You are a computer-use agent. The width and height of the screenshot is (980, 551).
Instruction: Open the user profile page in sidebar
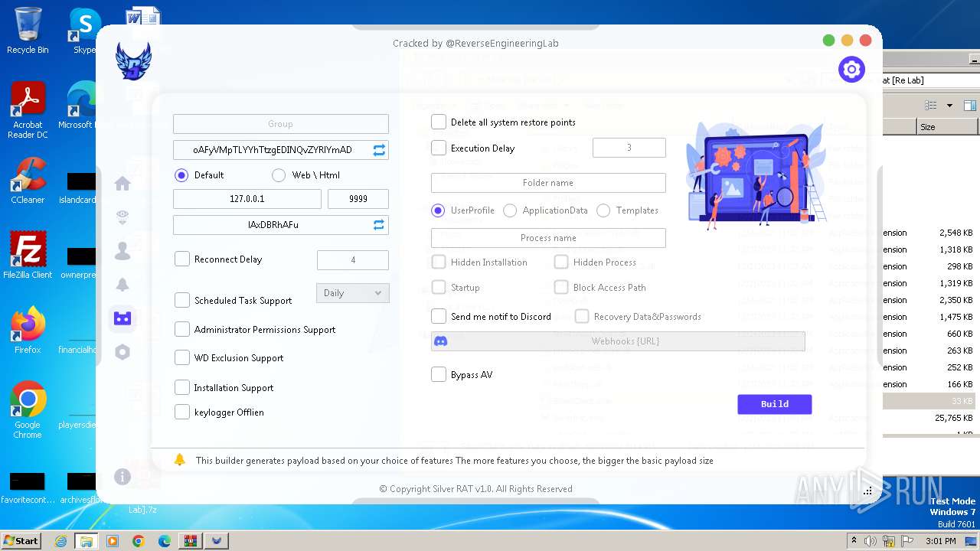[122, 251]
